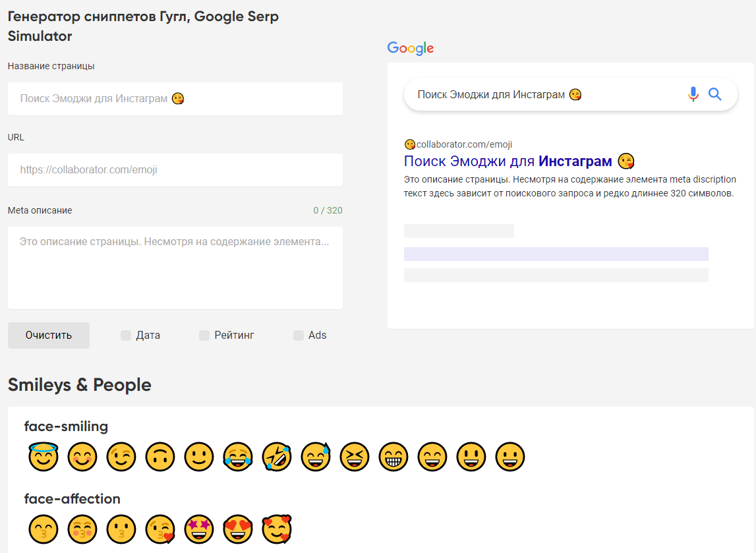Select the rolling on floor laughing emoji
This screenshot has height=553, width=756.
coord(277,456)
